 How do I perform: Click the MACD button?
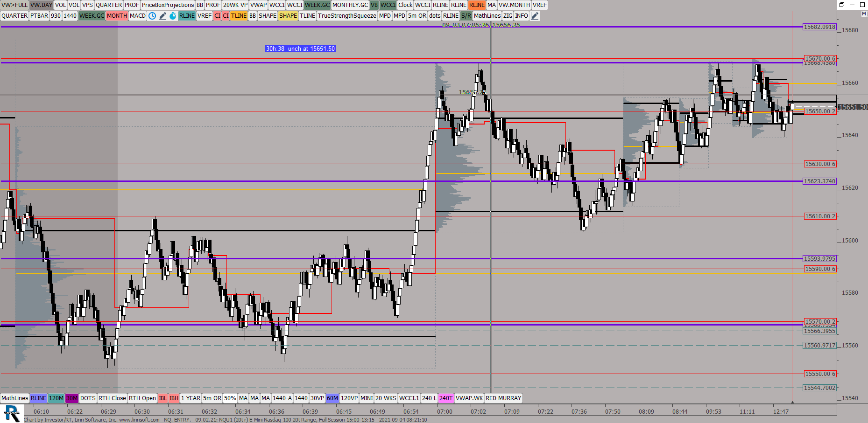pyautogui.click(x=138, y=16)
